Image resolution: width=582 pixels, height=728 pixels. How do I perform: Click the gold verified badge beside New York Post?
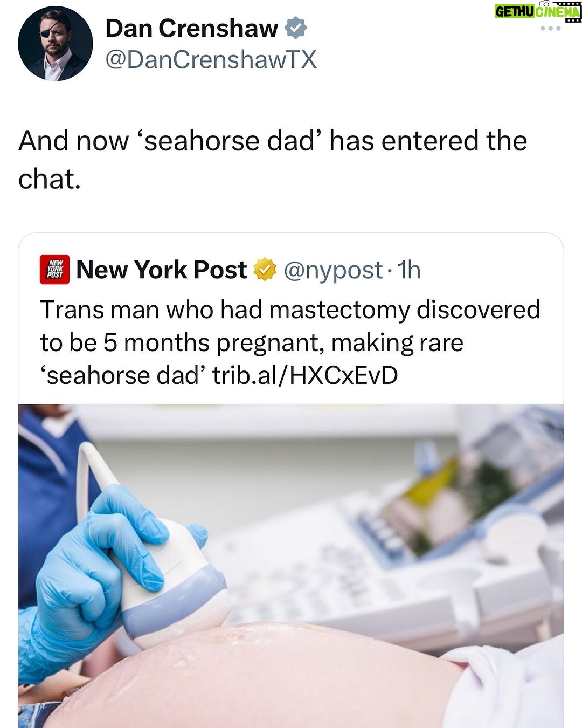tap(265, 269)
